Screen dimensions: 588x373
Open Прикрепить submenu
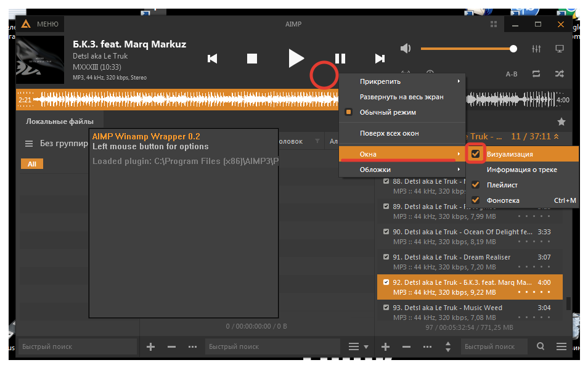coord(402,81)
